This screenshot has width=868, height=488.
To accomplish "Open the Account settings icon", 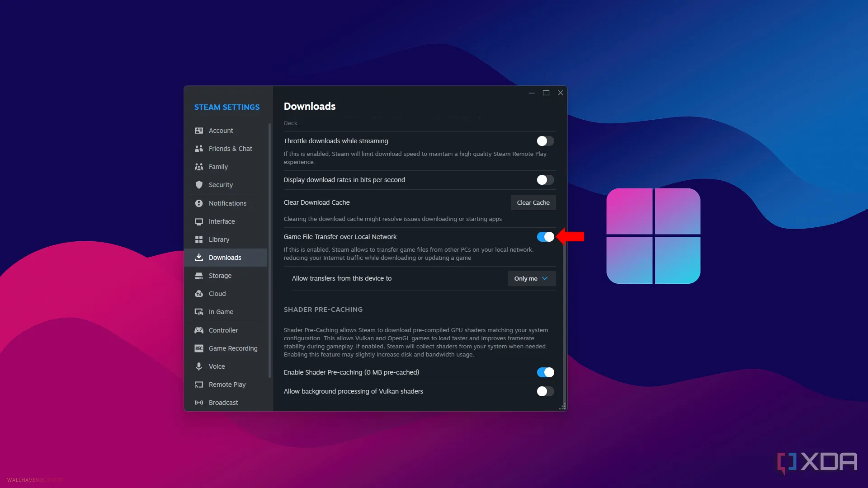I will pyautogui.click(x=198, y=131).
